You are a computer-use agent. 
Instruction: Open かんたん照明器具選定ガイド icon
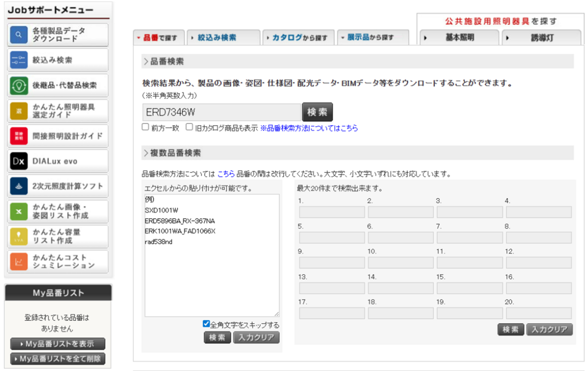pos(19,111)
